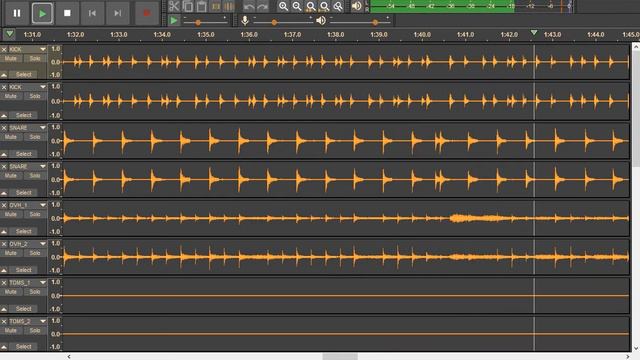
Task: Click the green playhead marker on ruler
Action: pyautogui.click(x=533, y=32)
